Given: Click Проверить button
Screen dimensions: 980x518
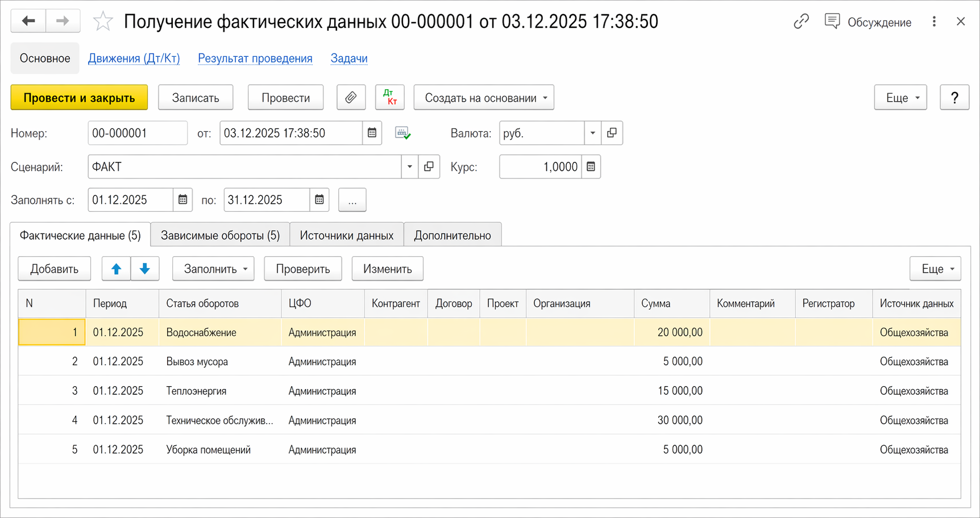Looking at the screenshot, I should click(303, 269).
